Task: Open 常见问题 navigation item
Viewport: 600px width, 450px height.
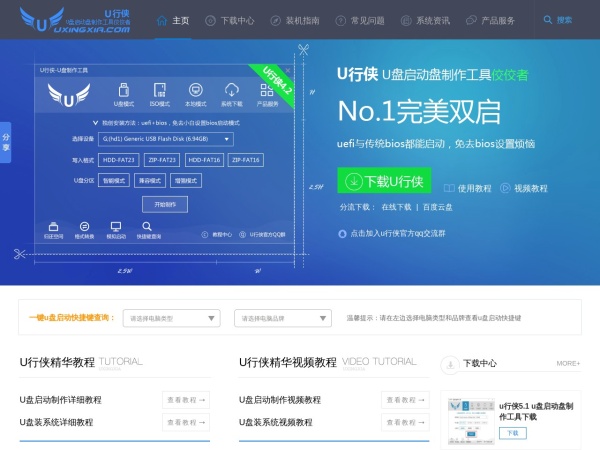Action: coord(360,20)
